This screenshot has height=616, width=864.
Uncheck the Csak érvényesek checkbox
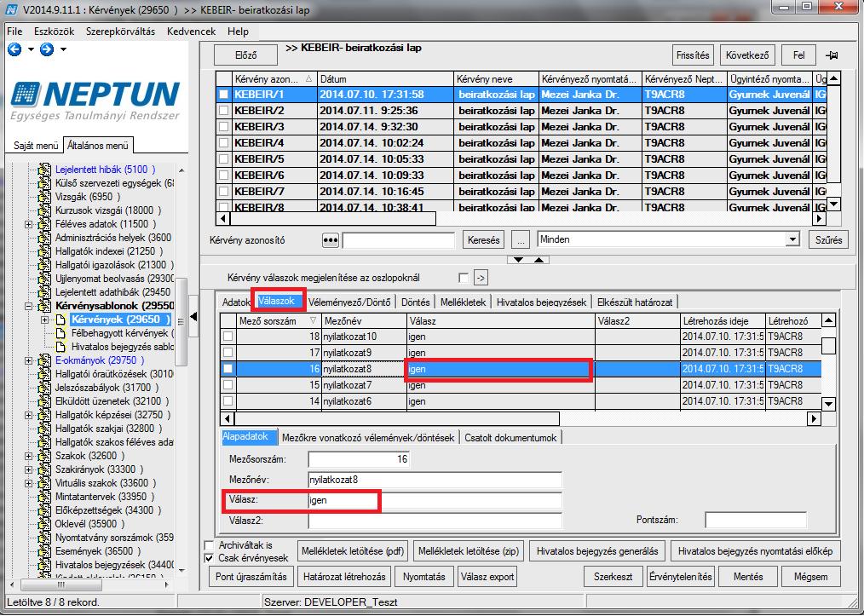tap(210, 558)
